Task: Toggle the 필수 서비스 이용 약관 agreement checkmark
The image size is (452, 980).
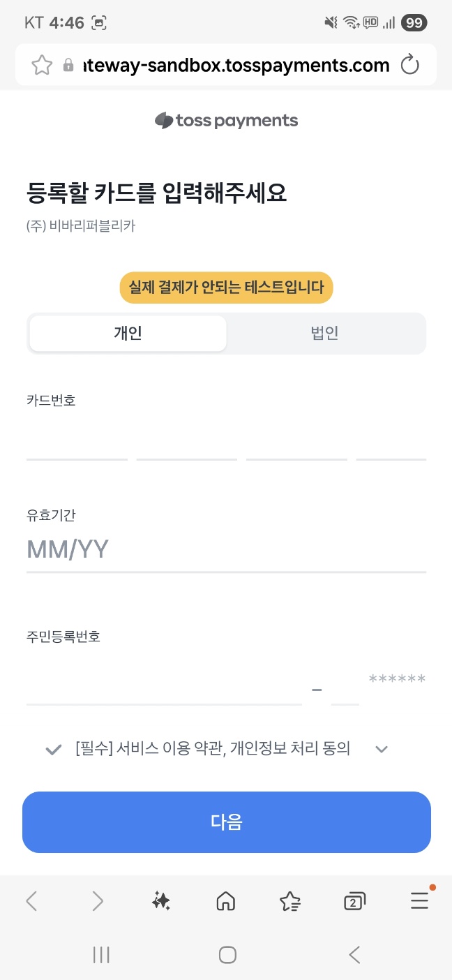Action: point(53,750)
